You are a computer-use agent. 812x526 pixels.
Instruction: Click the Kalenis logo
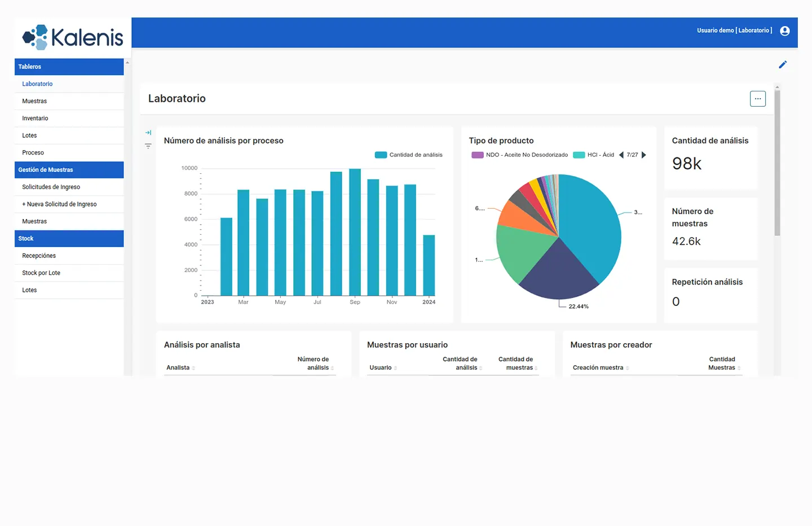pos(73,37)
